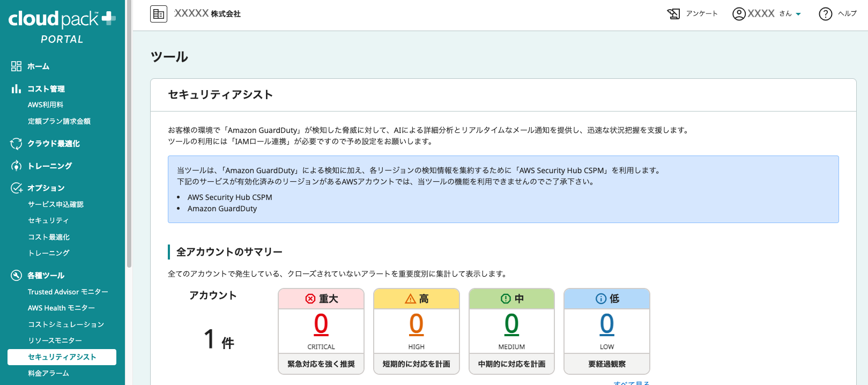Open コストシミュレーション sidebar item
The height and width of the screenshot is (385, 868).
pyautogui.click(x=66, y=324)
